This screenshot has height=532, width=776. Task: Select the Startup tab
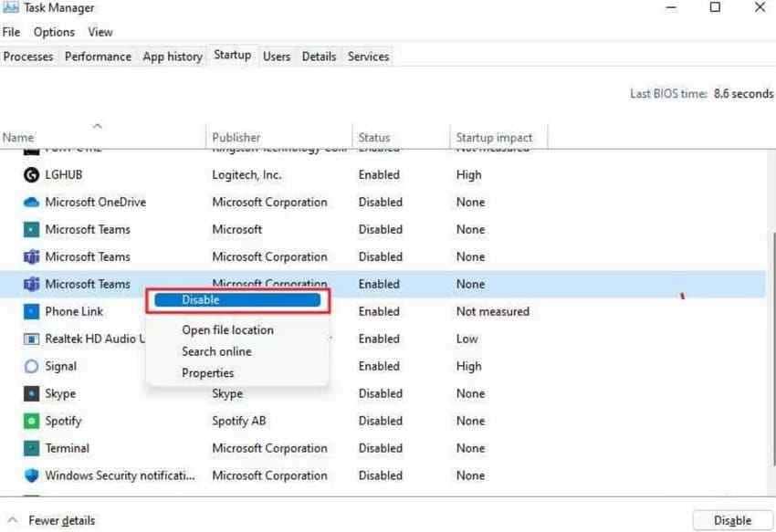pyautogui.click(x=233, y=55)
